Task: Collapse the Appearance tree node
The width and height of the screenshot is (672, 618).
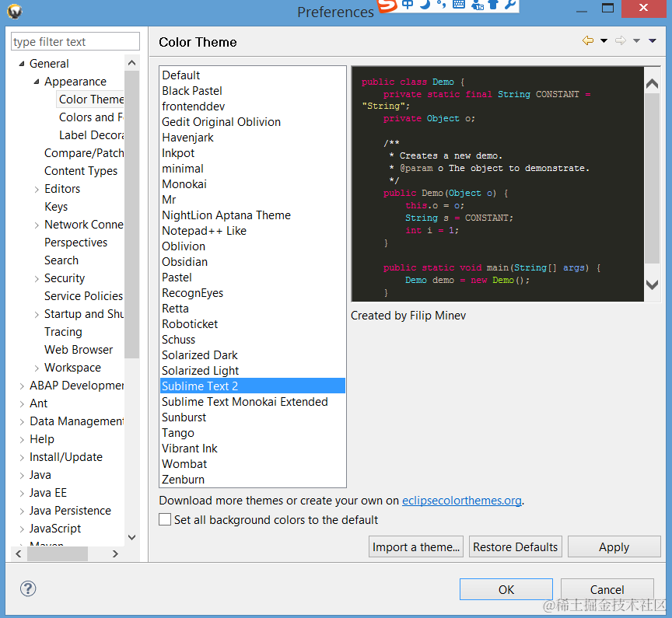Action: point(37,82)
